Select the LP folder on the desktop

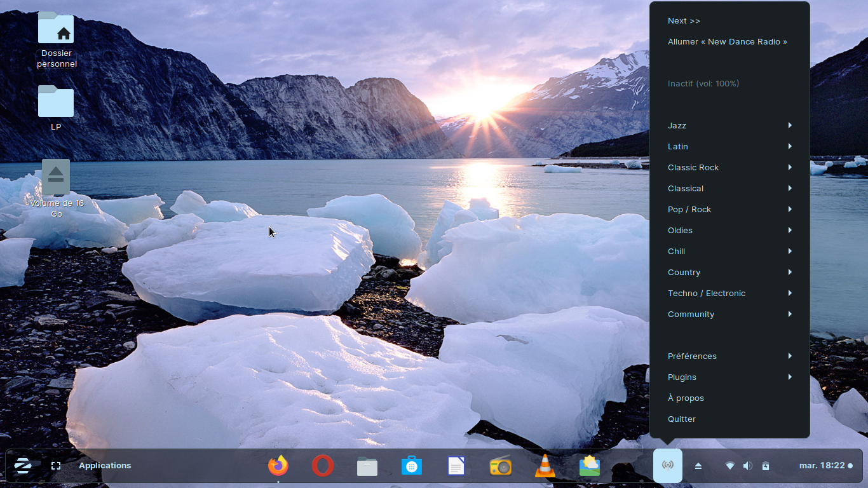coord(56,107)
